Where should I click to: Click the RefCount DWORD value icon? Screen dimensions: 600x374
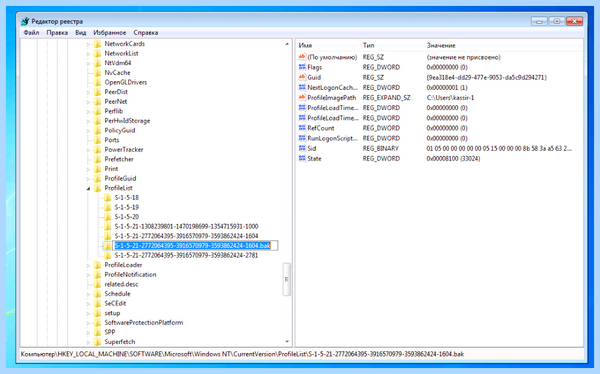pos(302,128)
